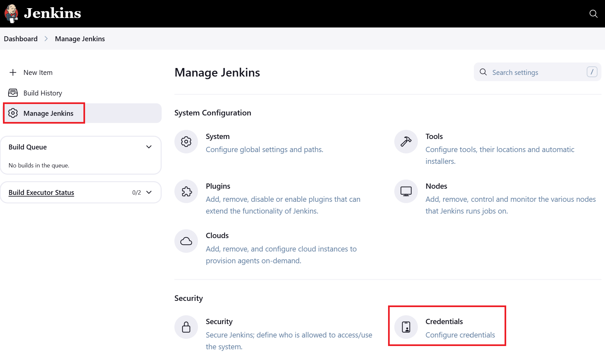Click 'Add, remove, and configure cloud instances' text
The height and width of the screenshot is (364, 605).
pos(281,255)
